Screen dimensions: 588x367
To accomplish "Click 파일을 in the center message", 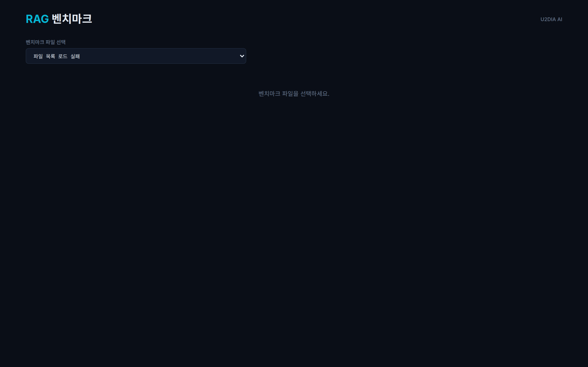I will pos(290,94).
